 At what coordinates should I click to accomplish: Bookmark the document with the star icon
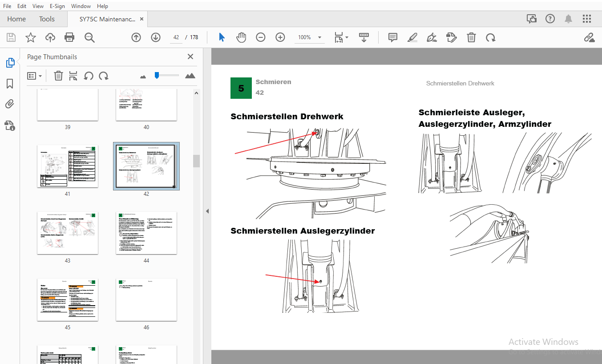[x=30, y=37]
